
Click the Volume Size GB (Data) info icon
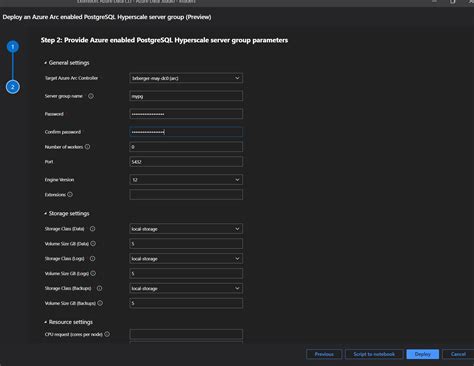pos(93,244)
